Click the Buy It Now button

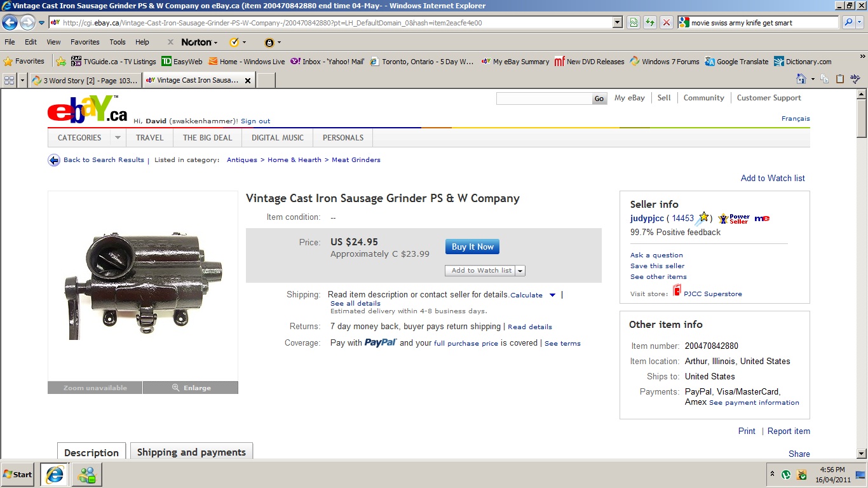click(x=472, y=247)
